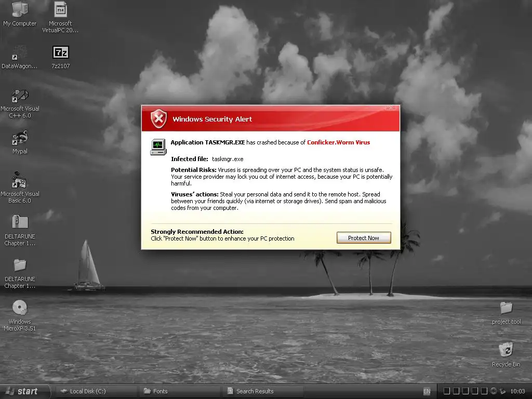Image resolution: width=532 pixels, height=399 pixels.
Task: Open the Start menu
Action: tap(24, 391)
